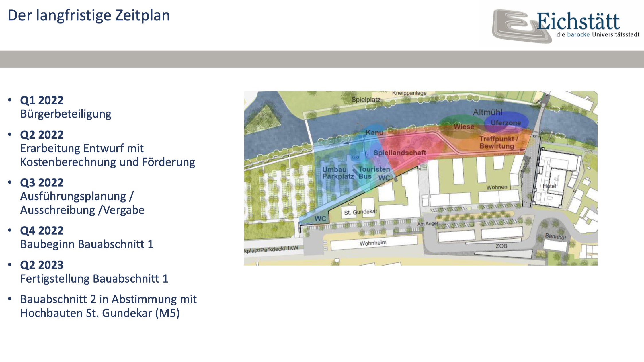Select the 'Q1 2022' heading
The height and width of the screenshot is (362, 644).
pos(42,100)
